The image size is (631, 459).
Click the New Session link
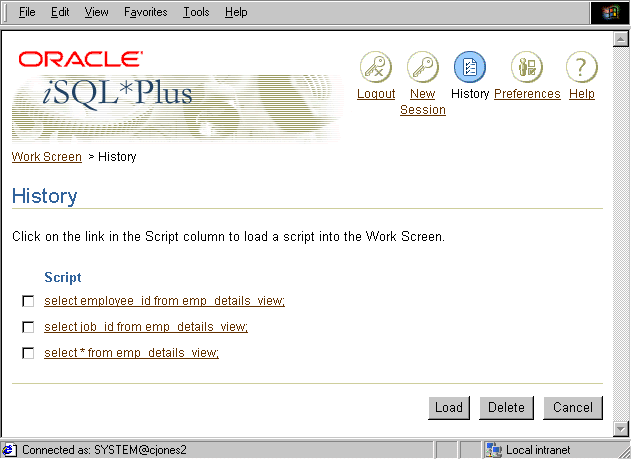[x=423, y=102]
